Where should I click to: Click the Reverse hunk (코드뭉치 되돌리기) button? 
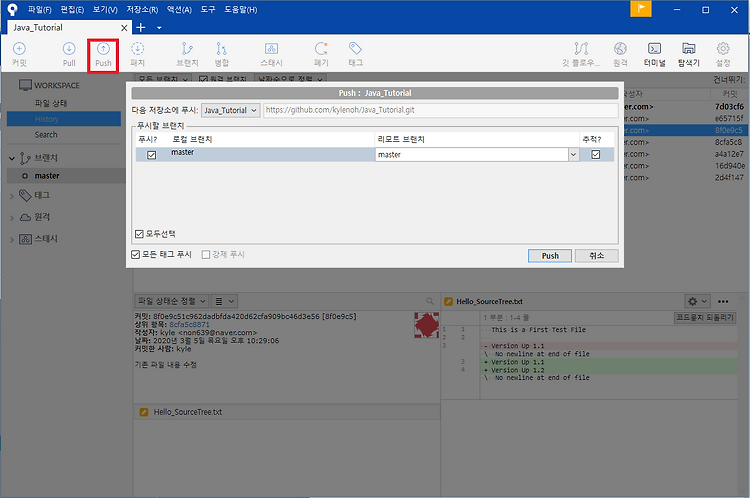(705, 317)
